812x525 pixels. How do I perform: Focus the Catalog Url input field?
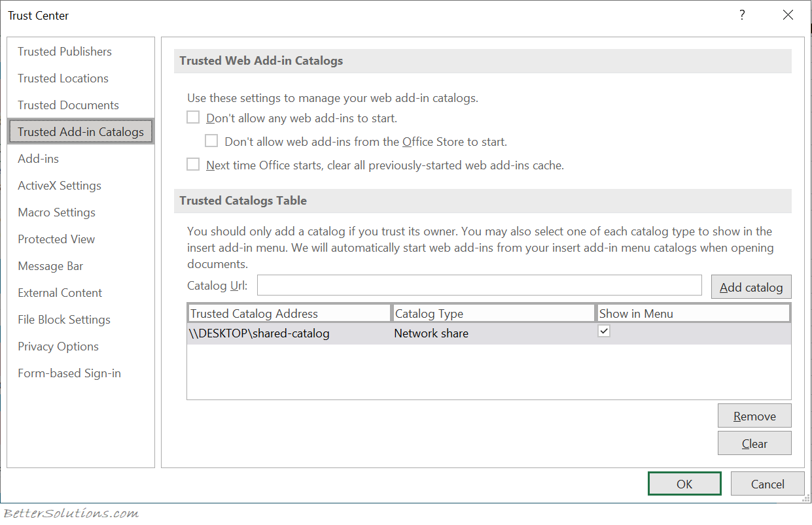(x=480, y=286)
